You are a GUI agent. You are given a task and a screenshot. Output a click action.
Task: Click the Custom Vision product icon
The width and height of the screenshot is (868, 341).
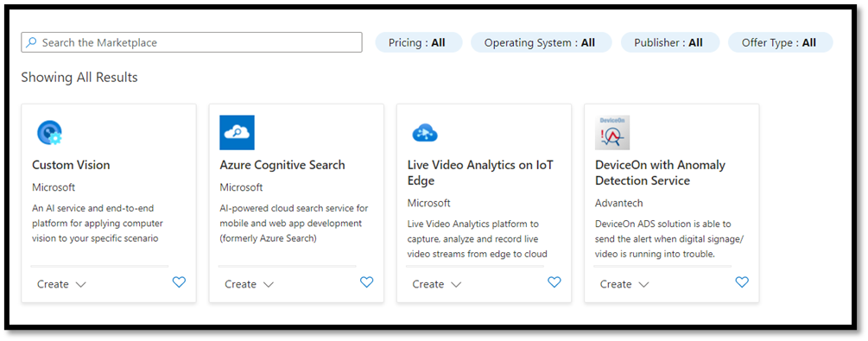[49, 133]
